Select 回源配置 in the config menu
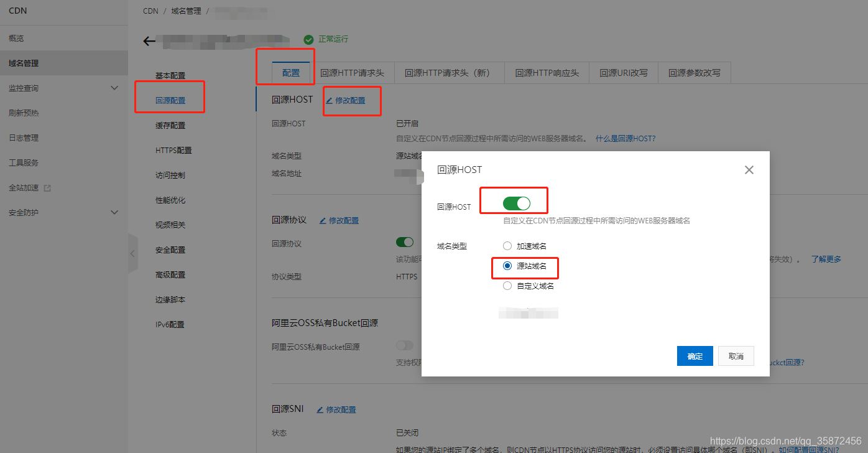Screen dimensions: 868x453 170,100
